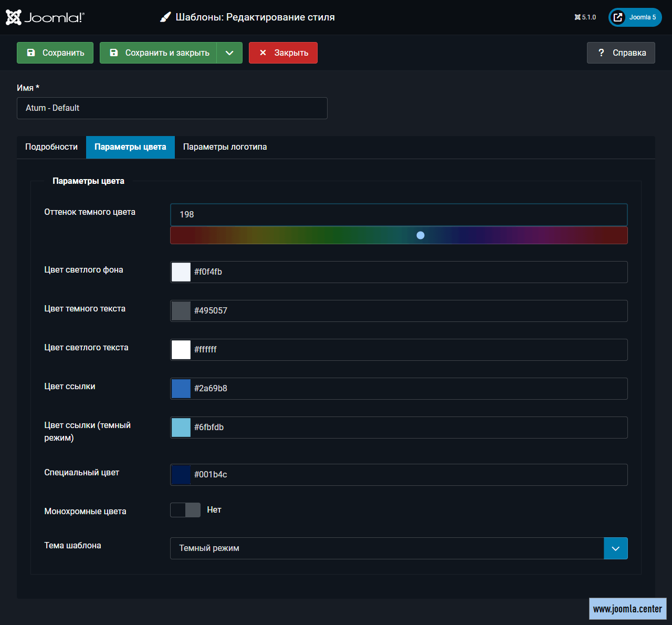This screenshot has height=625, width=672.
Task: Click the Joomla 5.1.0 version indicator
Action: (x=585, y=17)
